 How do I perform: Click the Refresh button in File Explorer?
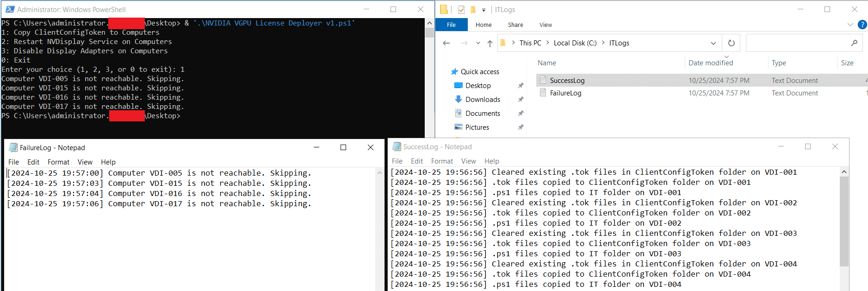click(731, 43)
